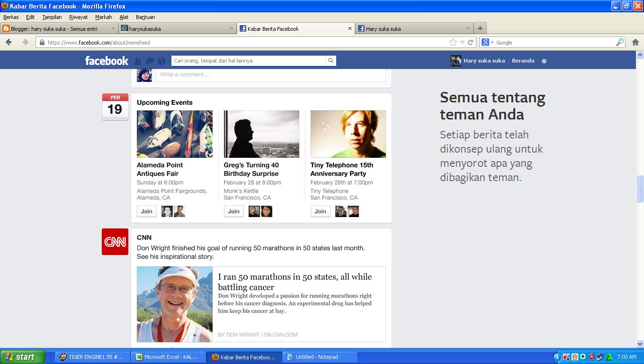Screen dimensions: 644x364
Task: Open the Markah menu
Action: 104,17
